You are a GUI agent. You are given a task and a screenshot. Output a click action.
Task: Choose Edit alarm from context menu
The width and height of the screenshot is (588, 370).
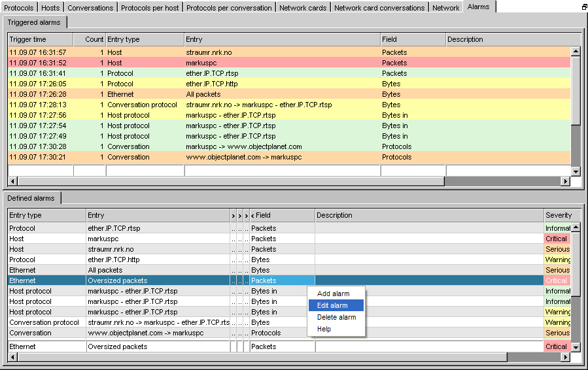pos(336,305)
